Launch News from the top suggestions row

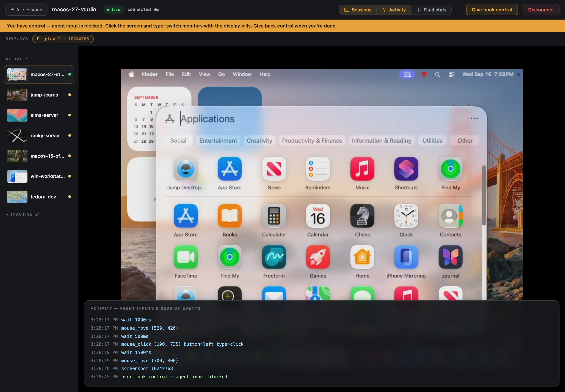(274, 169)
